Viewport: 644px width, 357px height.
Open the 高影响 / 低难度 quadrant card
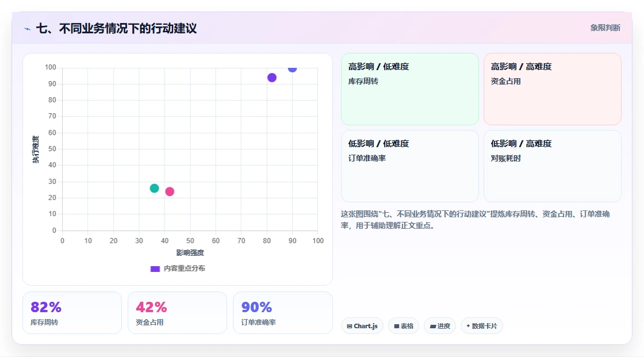click(x=410, y=89)
